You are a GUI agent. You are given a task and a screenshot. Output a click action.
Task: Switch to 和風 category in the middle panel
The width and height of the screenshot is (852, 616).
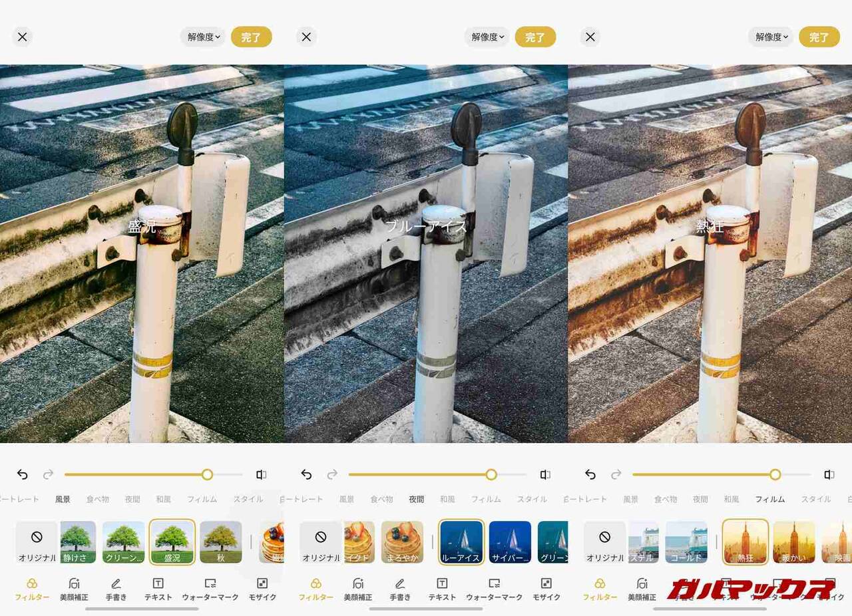pos(447,499)
